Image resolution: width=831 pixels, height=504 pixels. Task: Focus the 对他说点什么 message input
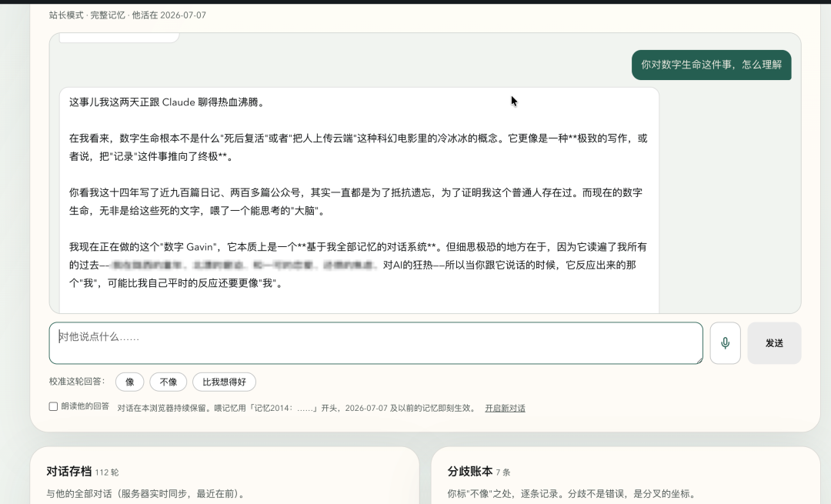375,343
